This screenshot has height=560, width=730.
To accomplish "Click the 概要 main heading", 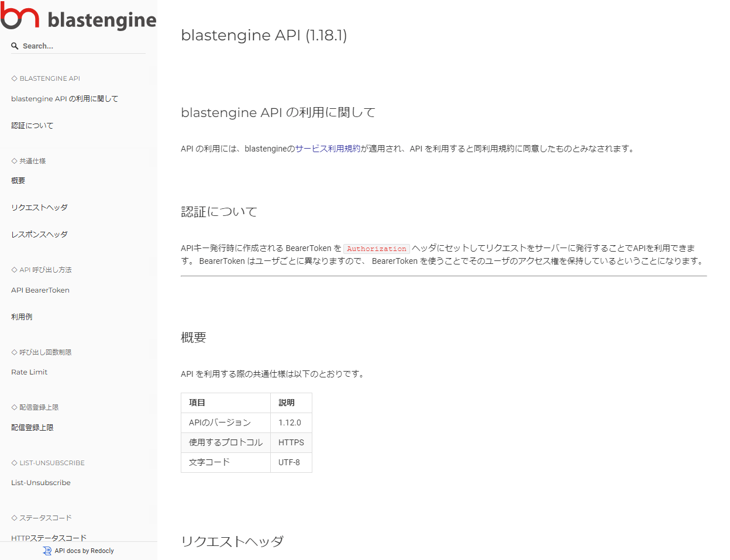I will click(194, 338).
